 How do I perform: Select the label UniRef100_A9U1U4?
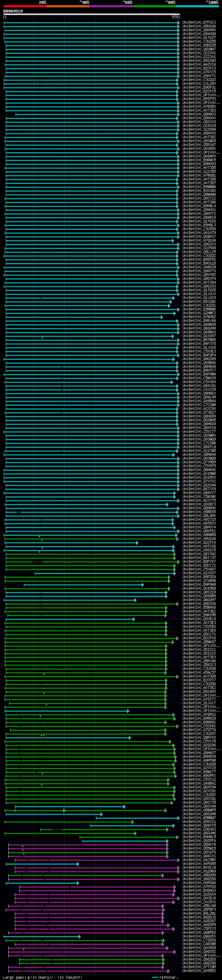coord(199,539)
